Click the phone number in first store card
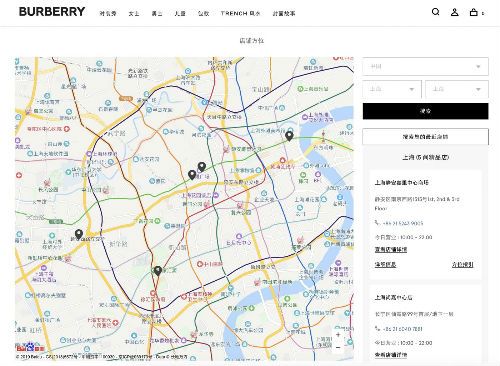The image size is (500, 366). point(403,223)
